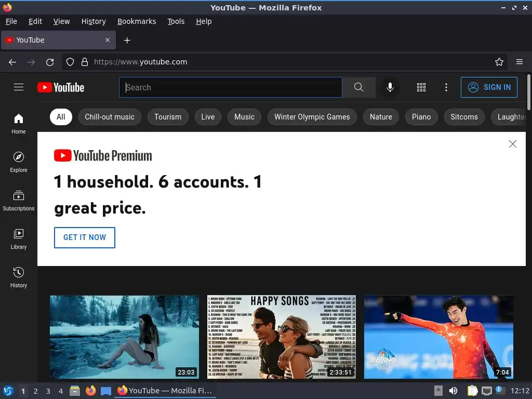The image size is (532, 399).
Task: Select the Live filter chip
Action: coord(208,117)
